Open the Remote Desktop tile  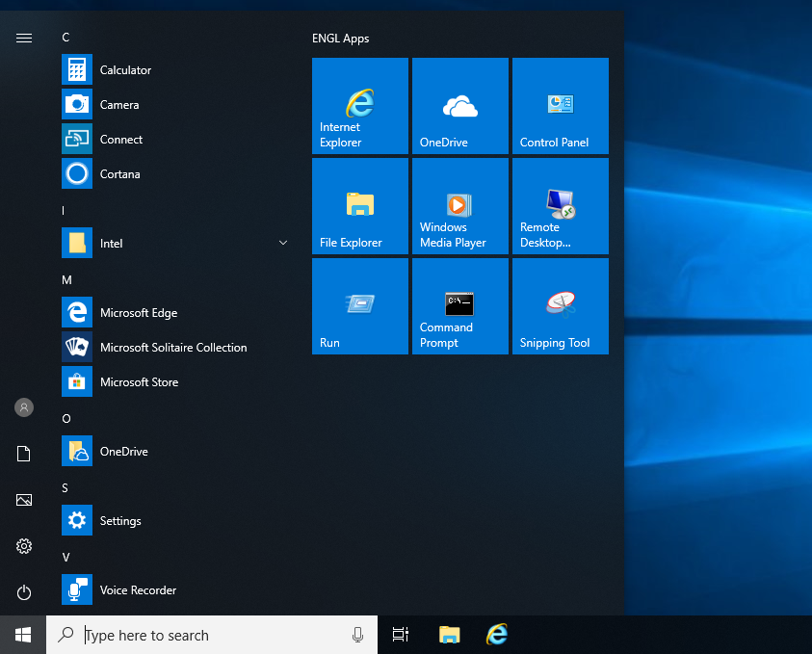(561, 206)
